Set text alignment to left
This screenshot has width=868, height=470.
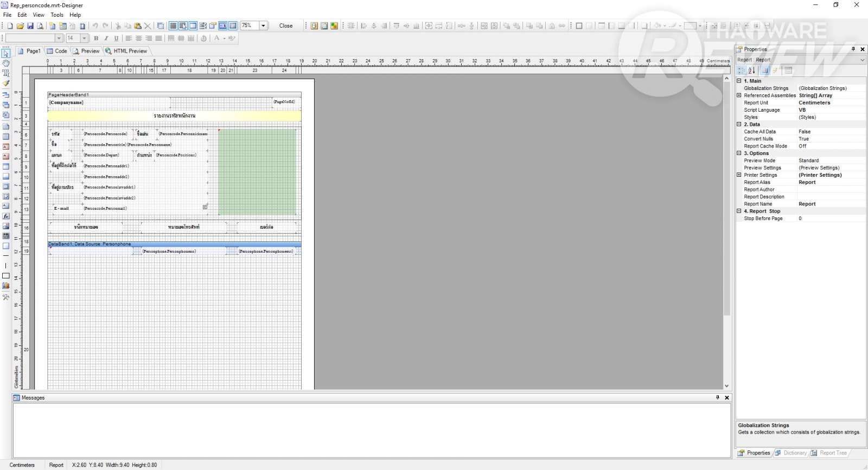pos(129,38)
